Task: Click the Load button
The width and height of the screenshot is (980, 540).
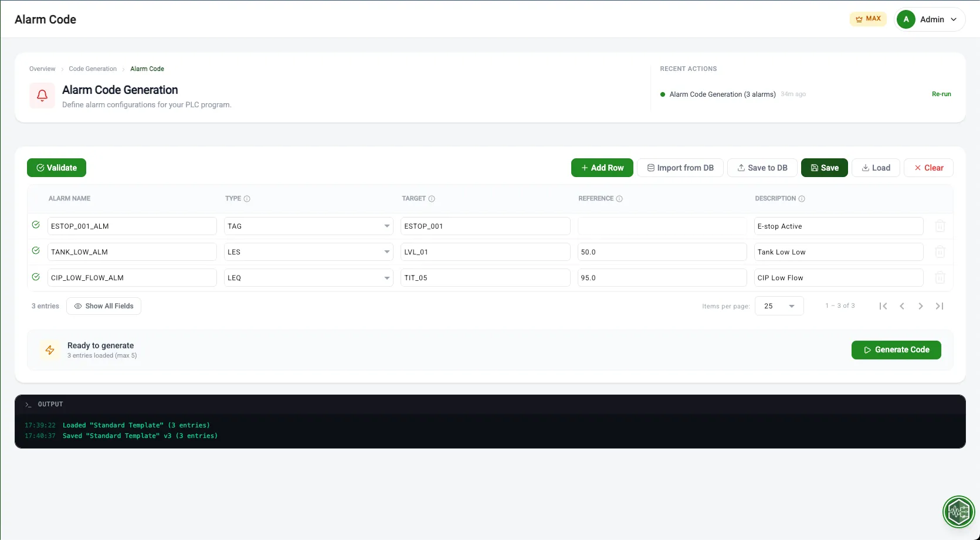Action: tap(876, 168)
